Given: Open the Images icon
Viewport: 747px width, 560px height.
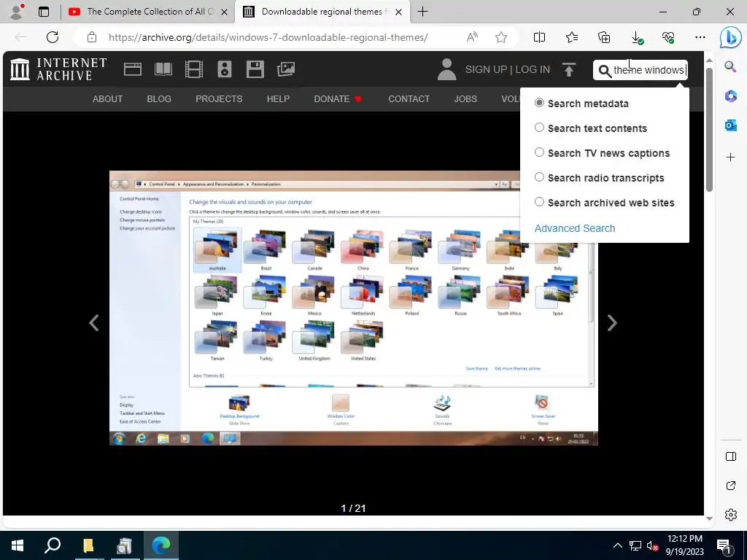Looking at the screenshot, I should point(286,69).
